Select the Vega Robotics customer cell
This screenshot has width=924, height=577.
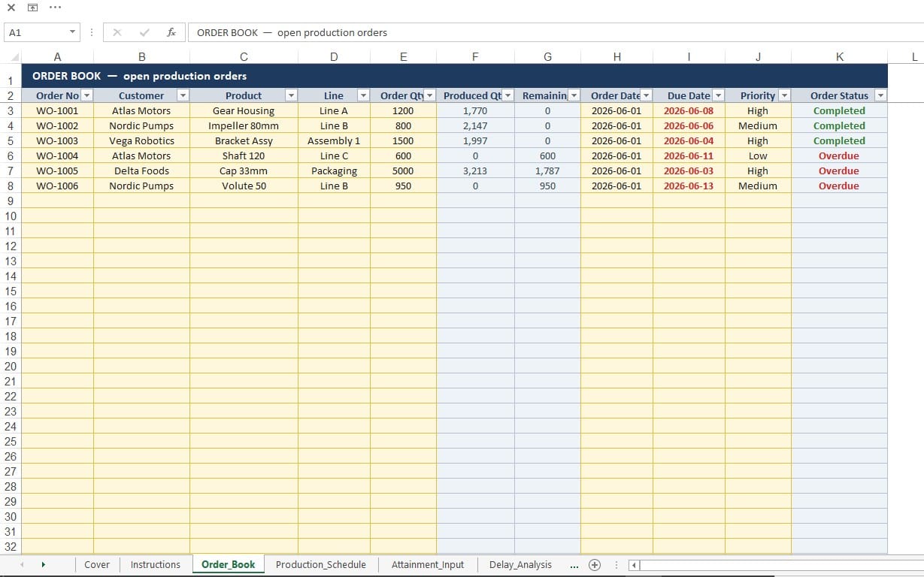[x=142, y=140]
